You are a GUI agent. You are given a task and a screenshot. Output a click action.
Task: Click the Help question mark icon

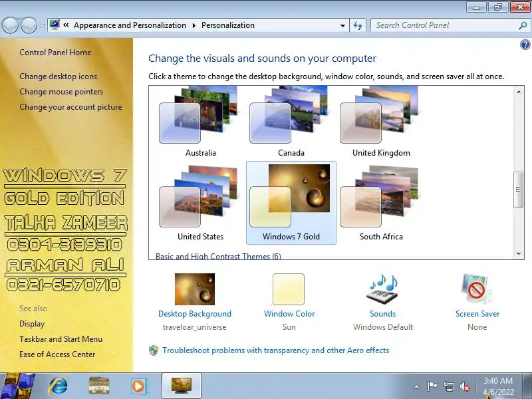[525, 45]
